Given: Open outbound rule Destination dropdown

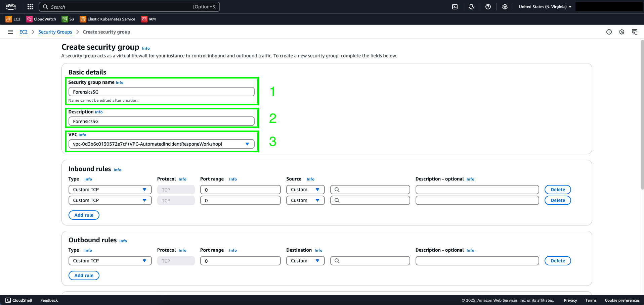Looking at the screenshot, I should point(305,261).
